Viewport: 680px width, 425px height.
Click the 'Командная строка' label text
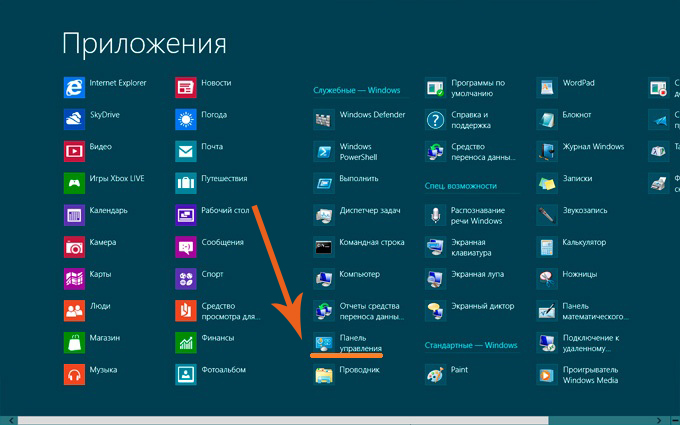[372, 242]
